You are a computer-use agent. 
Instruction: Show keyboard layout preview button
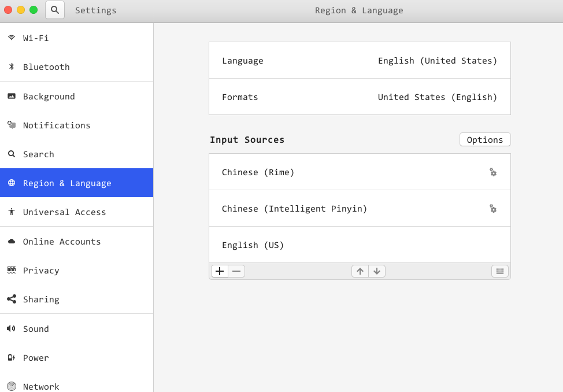(x=500, y=271)
